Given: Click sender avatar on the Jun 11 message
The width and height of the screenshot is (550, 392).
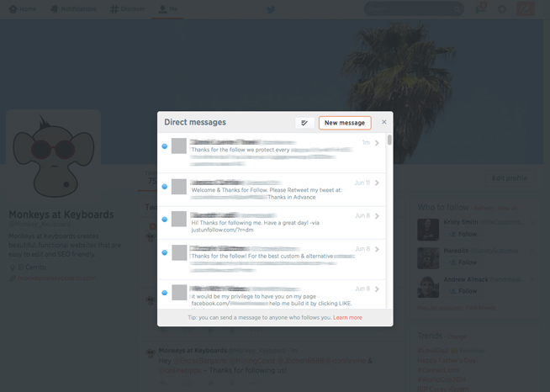Looking at the screenshot, I should 179,187.
